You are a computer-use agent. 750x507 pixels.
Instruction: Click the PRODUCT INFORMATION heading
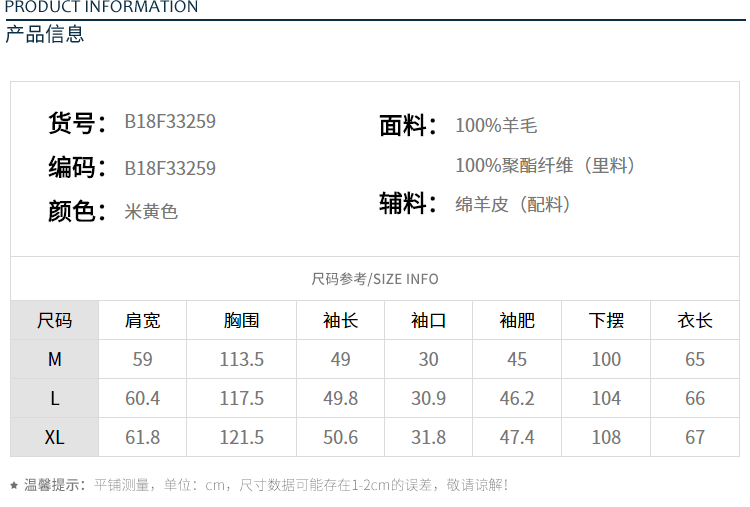coord(101,7)
